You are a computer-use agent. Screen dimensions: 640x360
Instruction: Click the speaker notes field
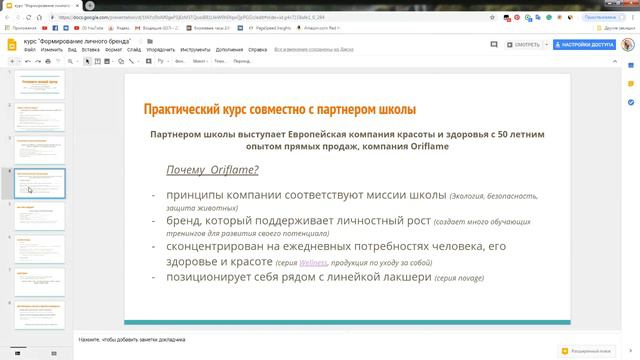347,340
